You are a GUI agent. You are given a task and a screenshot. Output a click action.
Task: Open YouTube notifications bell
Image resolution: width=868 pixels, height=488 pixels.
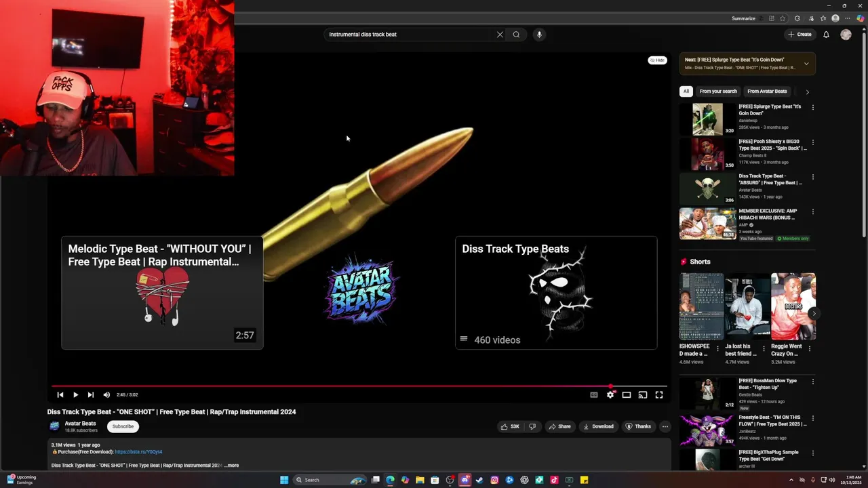coord(826,35)
